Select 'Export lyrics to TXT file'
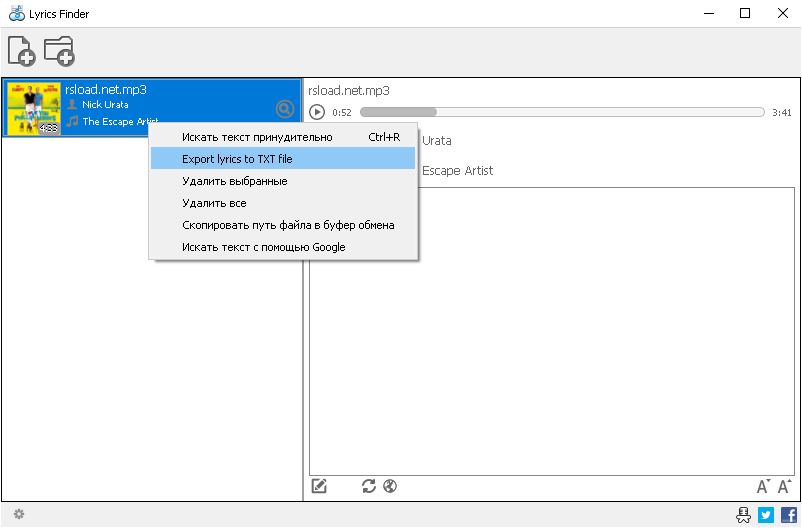 coord(283,159)
